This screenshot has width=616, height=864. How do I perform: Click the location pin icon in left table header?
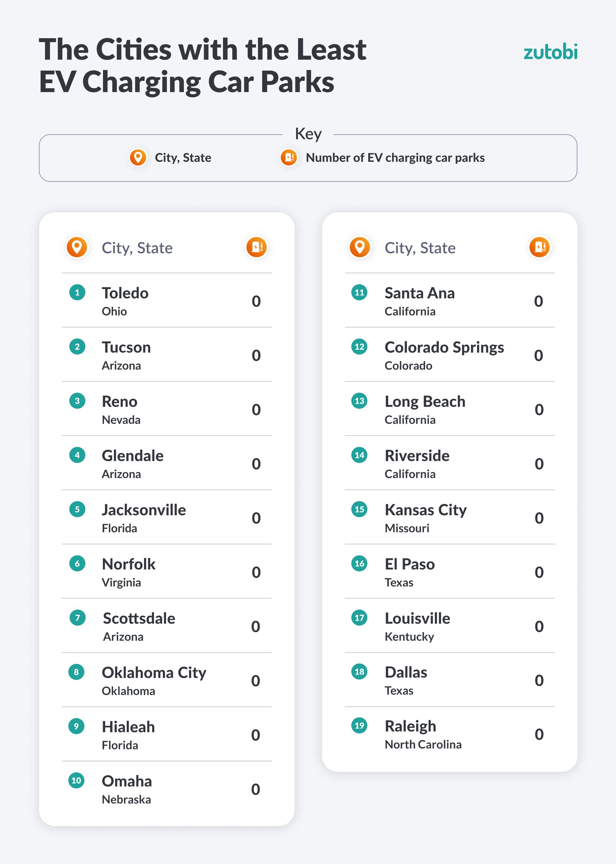click(77, 247)
